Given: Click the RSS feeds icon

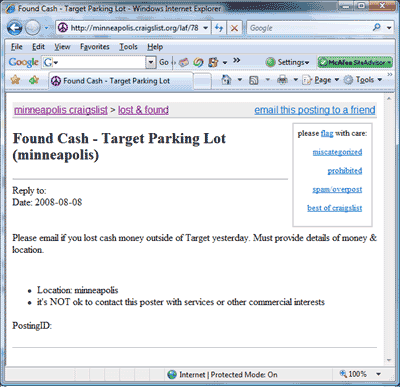Looking at the screenshot, I should click(x=254, y=80).
